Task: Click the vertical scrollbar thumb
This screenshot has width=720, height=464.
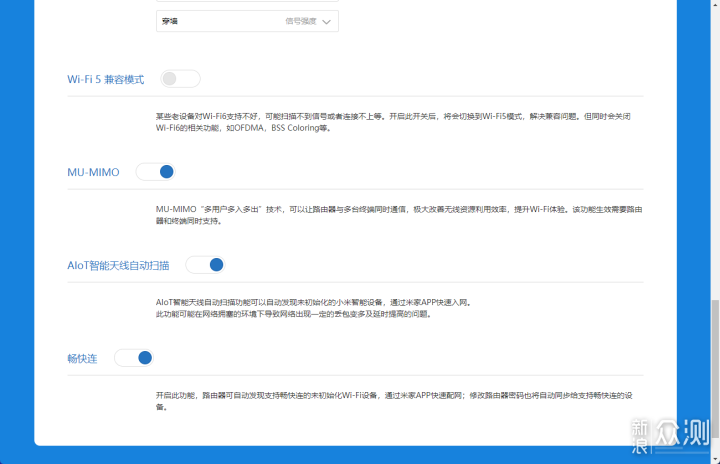Action: [715, 369]
